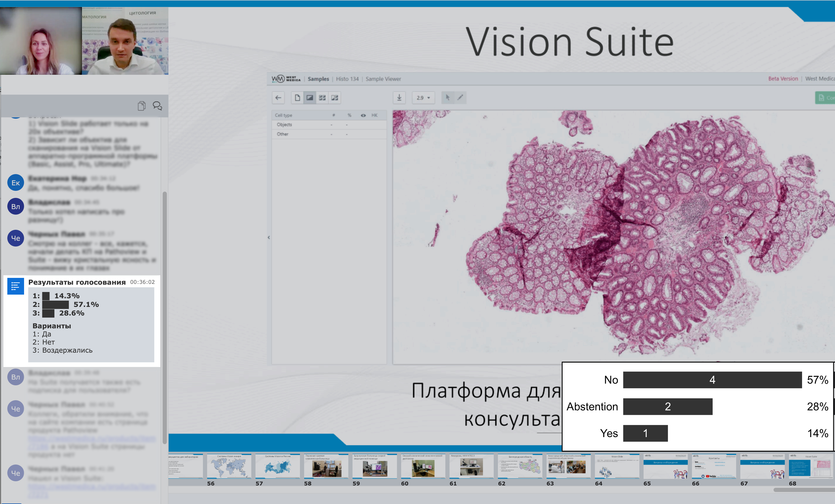The width and height of the screenshot is (835, 504).
Task: Select the highlighted image view icon
Action: pos(310,98)
